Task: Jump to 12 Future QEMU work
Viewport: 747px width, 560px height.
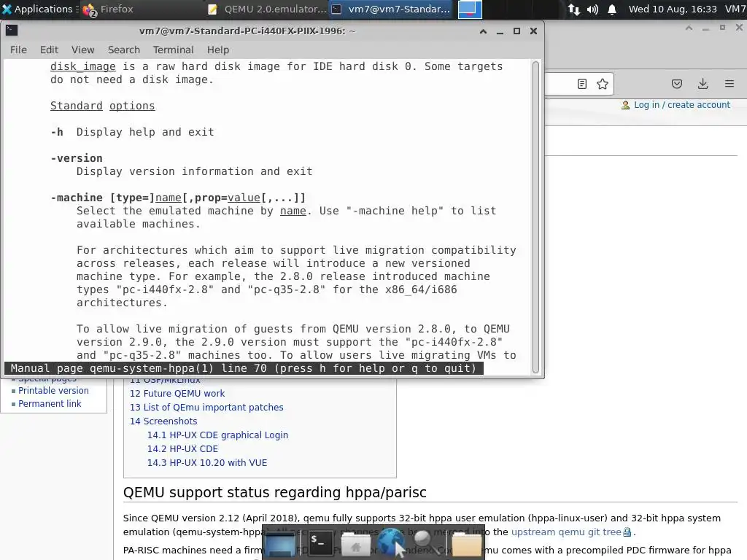Action: [177, 393]
